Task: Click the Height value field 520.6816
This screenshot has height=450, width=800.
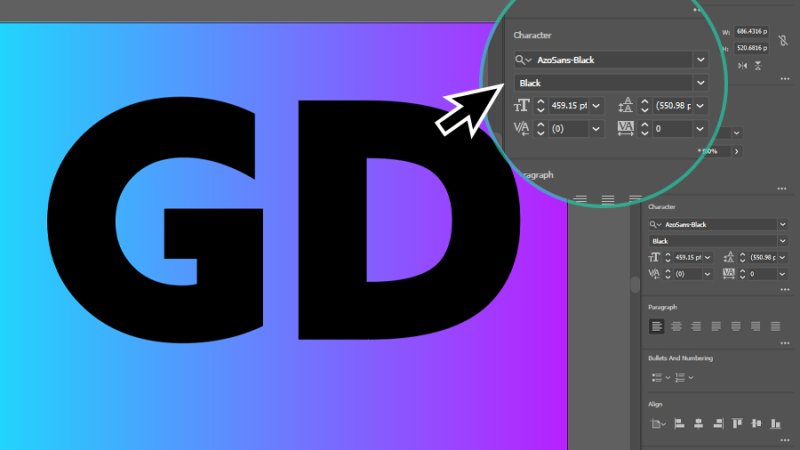Action: click(751, 48)
